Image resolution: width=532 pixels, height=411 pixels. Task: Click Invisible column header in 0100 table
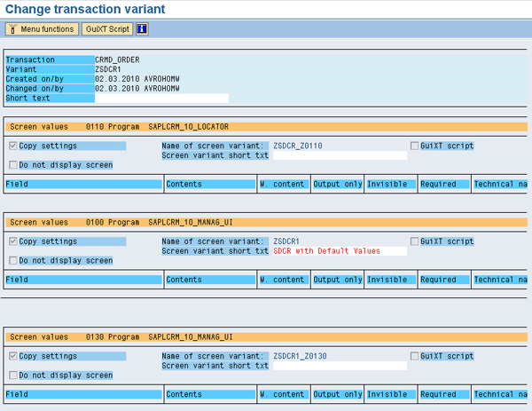(390, 280)
